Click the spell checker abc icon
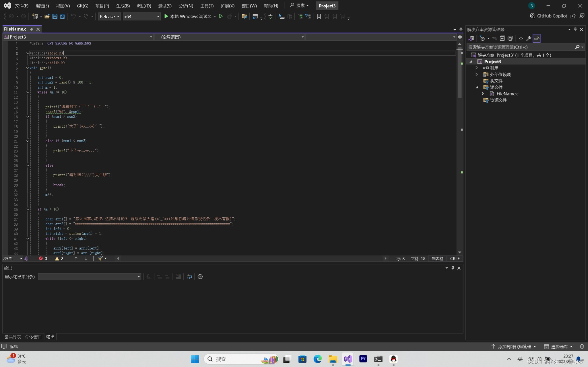 pos(271,16)
